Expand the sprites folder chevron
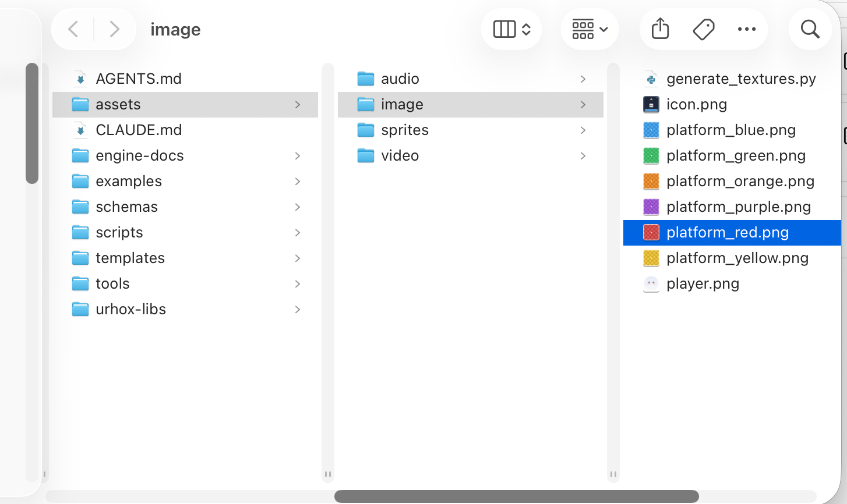 (583, 130)
